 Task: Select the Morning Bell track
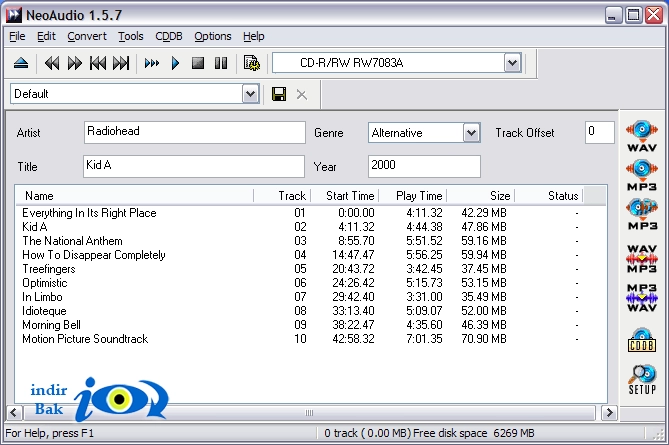51,325
